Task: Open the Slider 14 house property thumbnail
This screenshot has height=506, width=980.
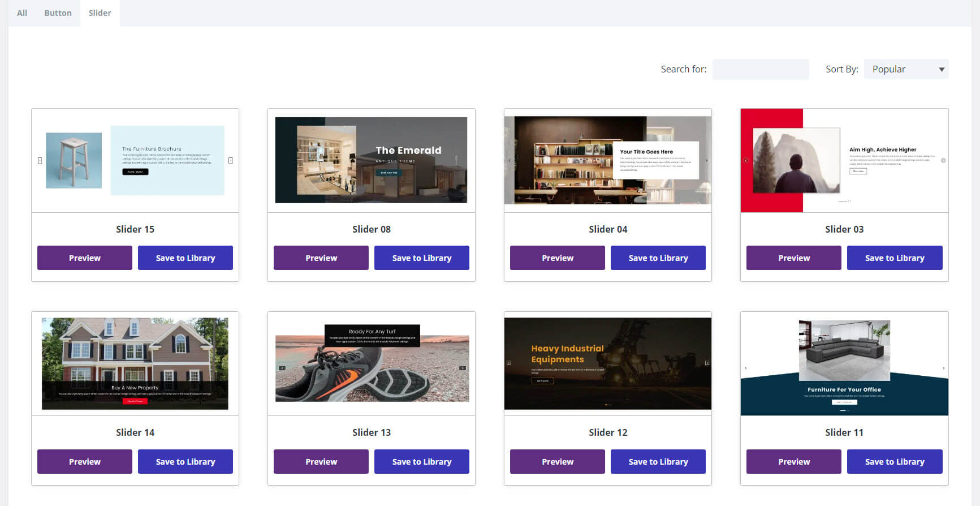Action: pos(135,363)
